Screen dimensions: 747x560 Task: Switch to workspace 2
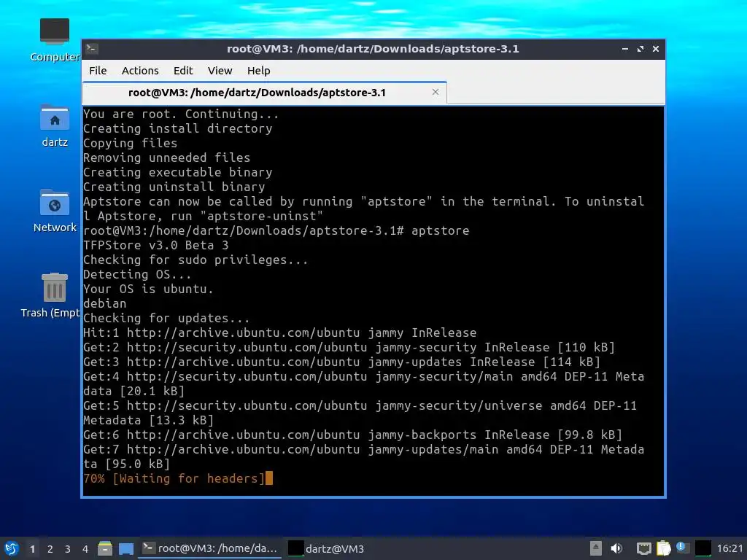point(50,549)
